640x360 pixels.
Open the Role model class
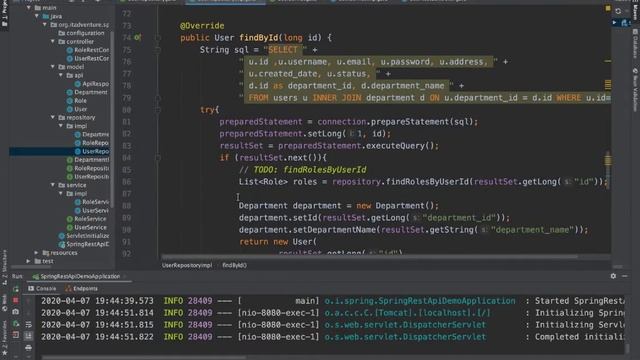coord(77,100)
